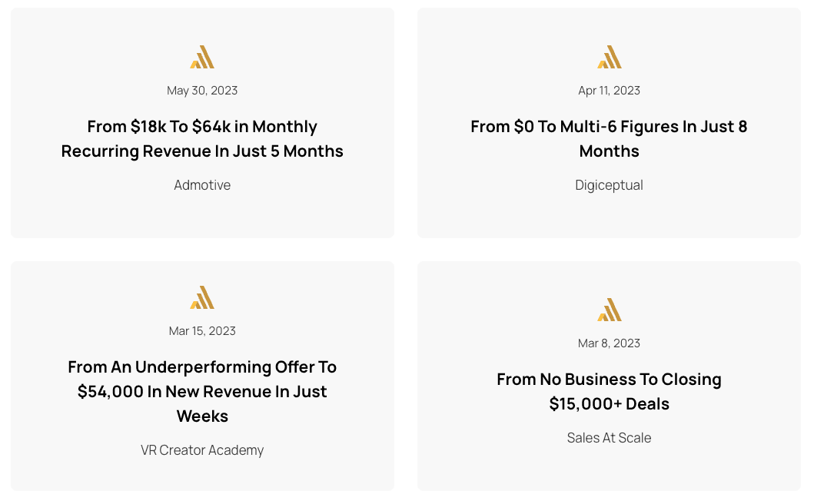This screenshot has width=814, height=504.
Task: Click the Admotive company name
Action: point(202,185)
